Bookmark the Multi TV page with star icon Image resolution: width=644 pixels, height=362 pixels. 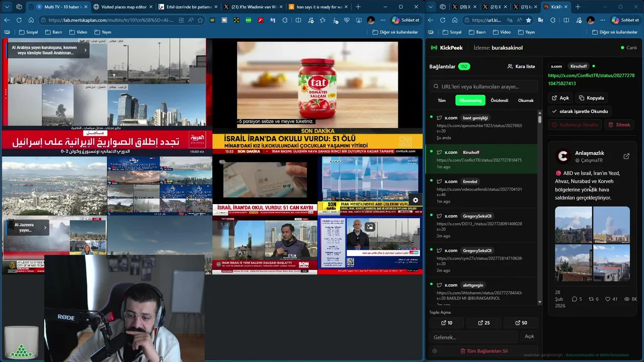200,20
